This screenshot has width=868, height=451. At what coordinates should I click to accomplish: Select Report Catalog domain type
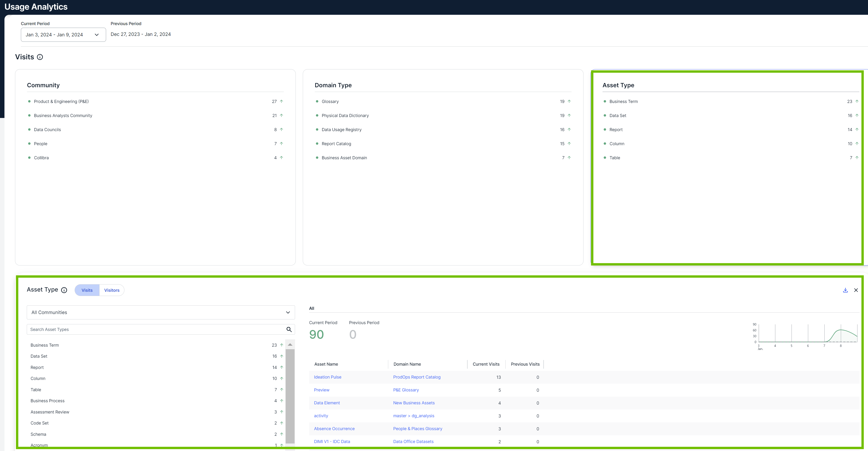point(443,144)
